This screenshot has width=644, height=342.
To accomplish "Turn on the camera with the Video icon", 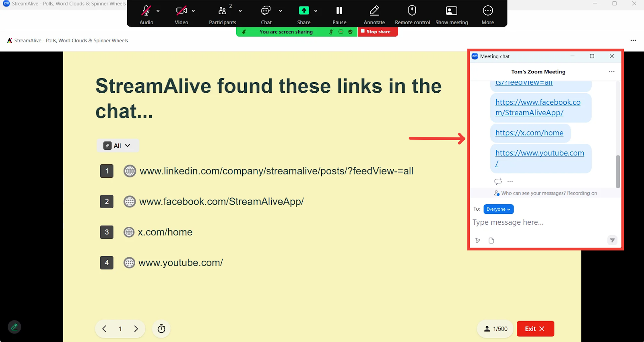I will click(182, 11).
